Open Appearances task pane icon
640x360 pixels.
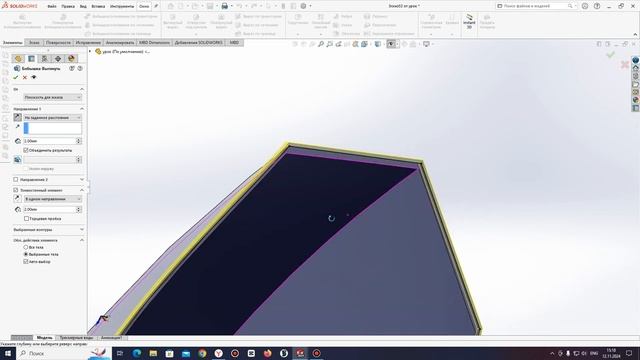tap(636, 100)
